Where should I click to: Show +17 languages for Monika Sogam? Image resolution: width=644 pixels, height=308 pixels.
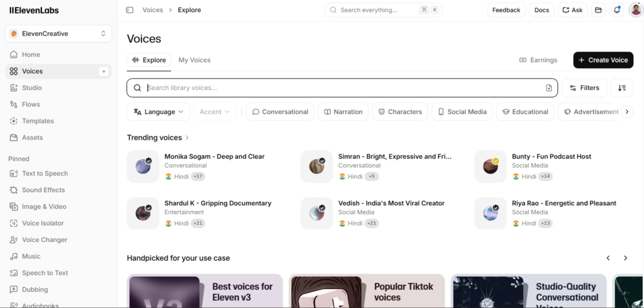pyautogui.click(x=198, y=176)
